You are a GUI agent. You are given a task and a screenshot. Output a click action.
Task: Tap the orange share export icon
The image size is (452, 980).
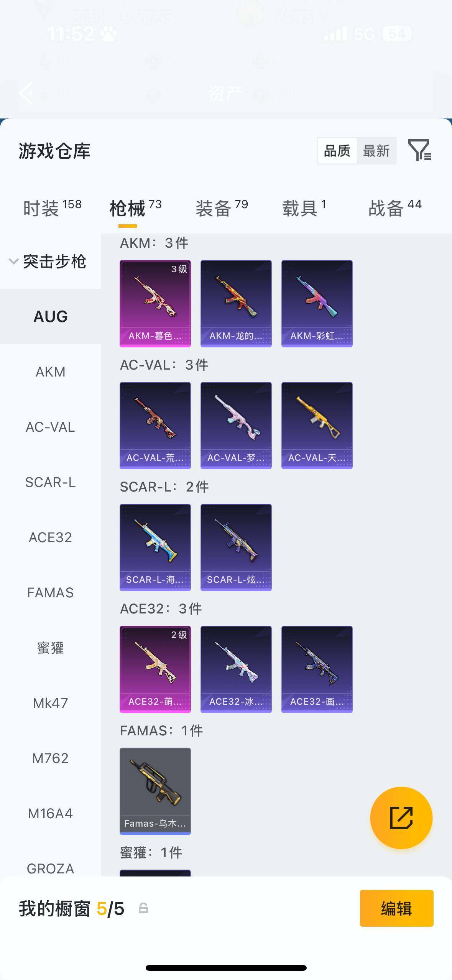tap(401, 817)
